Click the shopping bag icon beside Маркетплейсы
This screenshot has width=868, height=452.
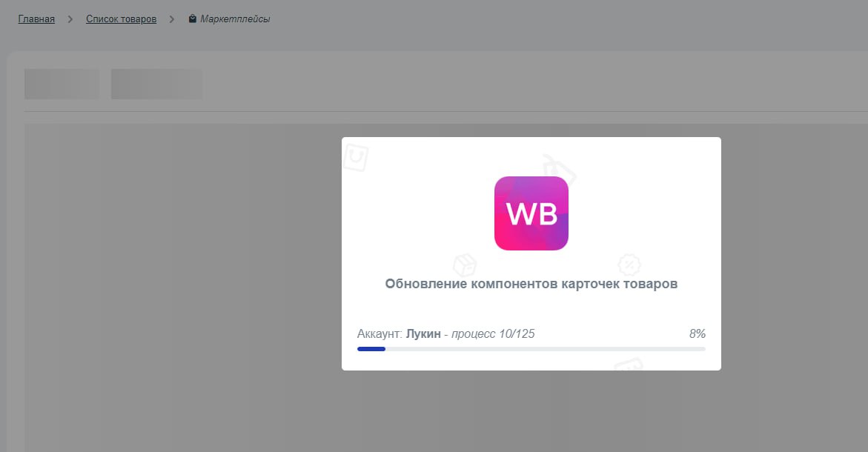pyautogui.click(x=193, y=19)
